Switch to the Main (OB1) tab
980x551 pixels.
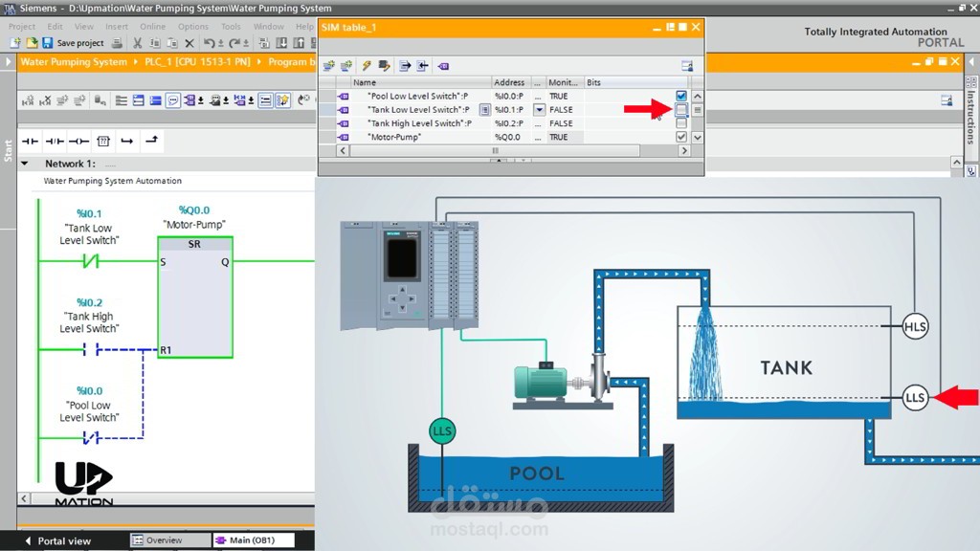click(x=252, y=540)
